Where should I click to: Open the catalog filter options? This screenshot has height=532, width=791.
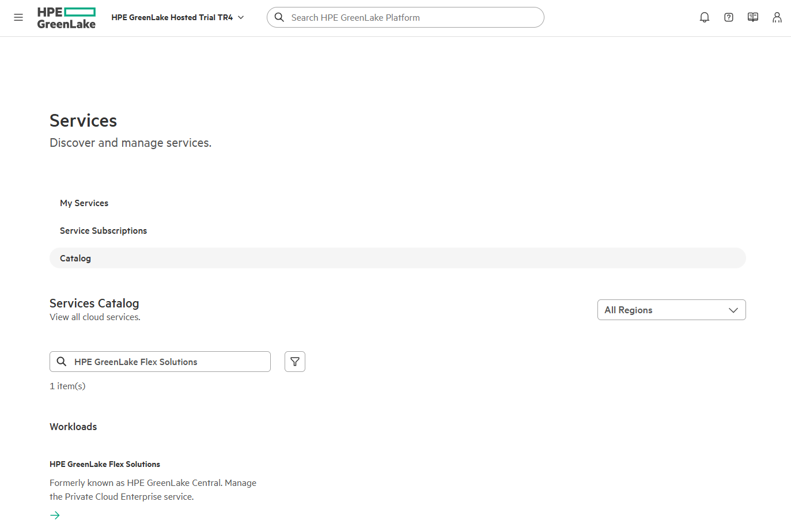(294, 362)
